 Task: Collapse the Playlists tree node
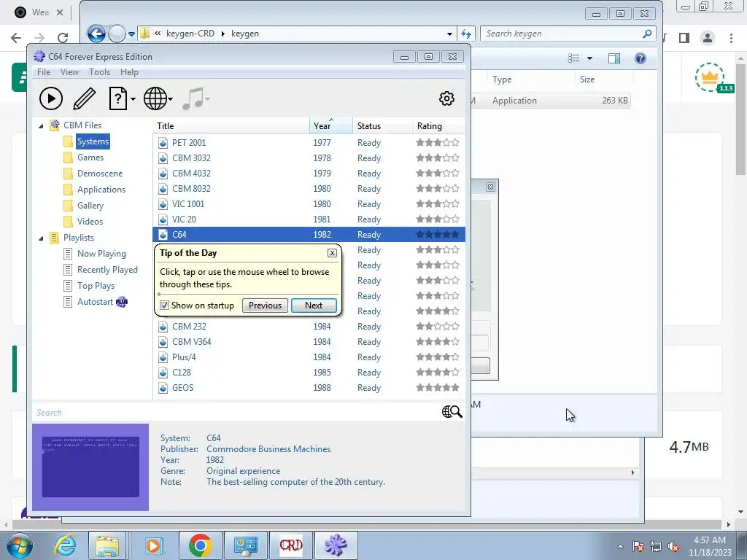point(41,238)
